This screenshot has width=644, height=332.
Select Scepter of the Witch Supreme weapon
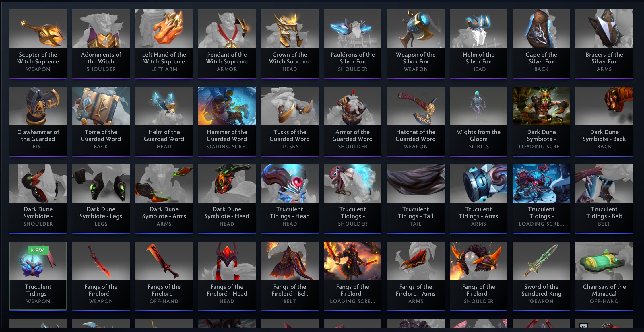click(x=38, y=44)
